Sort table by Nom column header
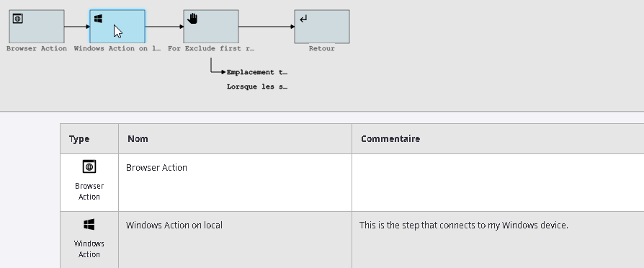The image size is (644, 268). tap(235, 139)
